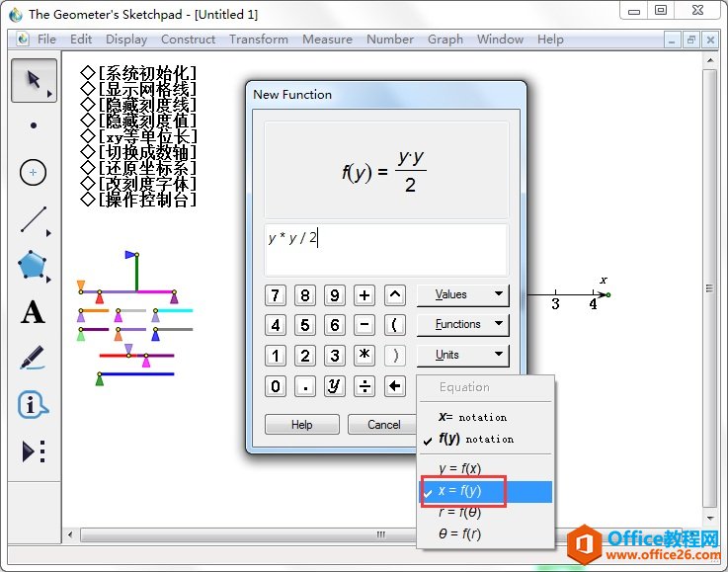Screen dimensions: 728x572
Task: Expand Straightedge tool variants flyout
Action: [48, 233]
